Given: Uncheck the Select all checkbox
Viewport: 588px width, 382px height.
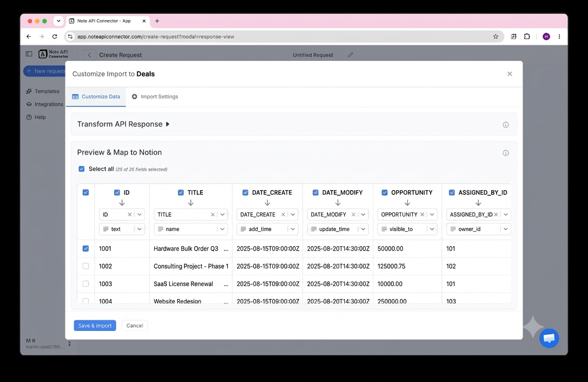Looking at the screenshot, I should (x=82, y=169).
